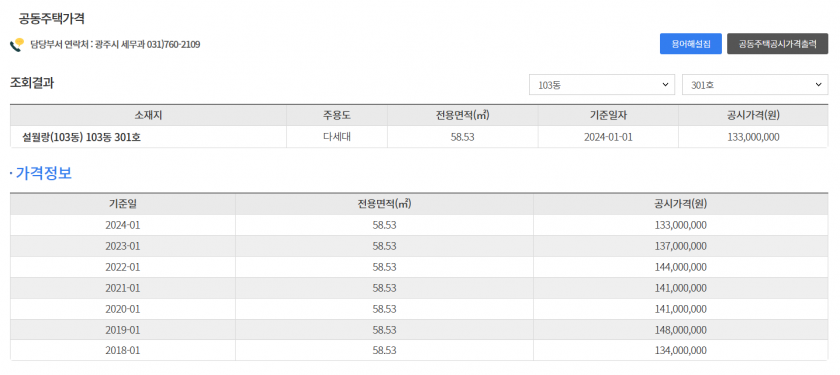
Task: Click 공시가격(원) header in the 조회결과 table
Action: (753, 115)
